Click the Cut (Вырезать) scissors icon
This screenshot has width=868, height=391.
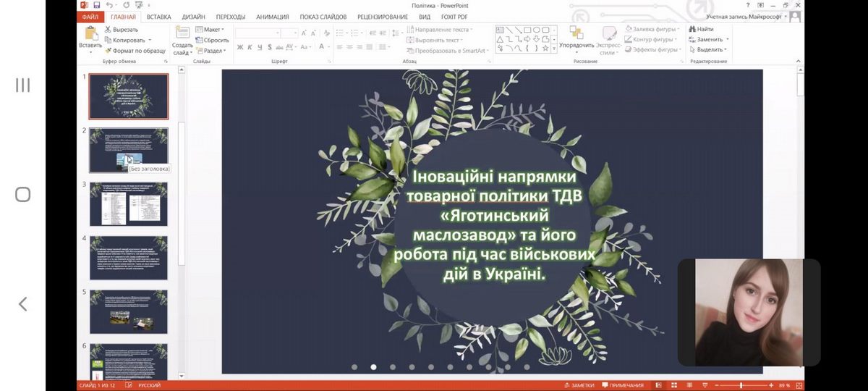[x=109, y=30]
